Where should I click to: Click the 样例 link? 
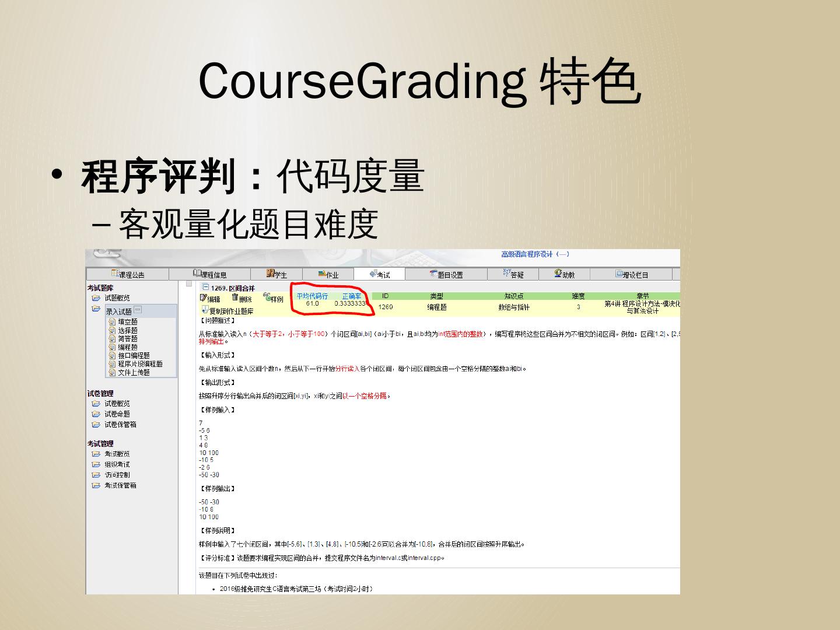click(277, 299)
